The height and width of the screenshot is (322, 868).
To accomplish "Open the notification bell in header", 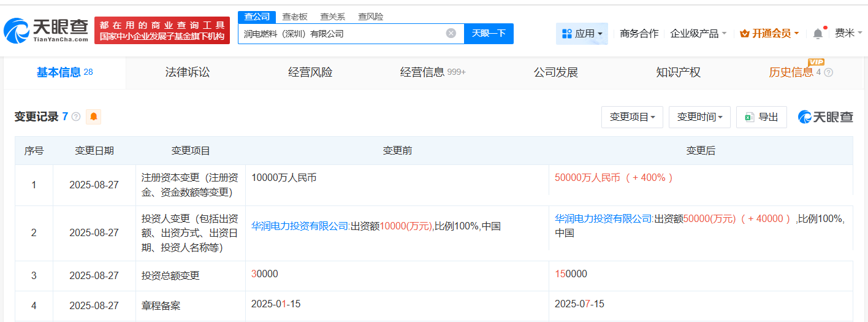I will [818, 34].
